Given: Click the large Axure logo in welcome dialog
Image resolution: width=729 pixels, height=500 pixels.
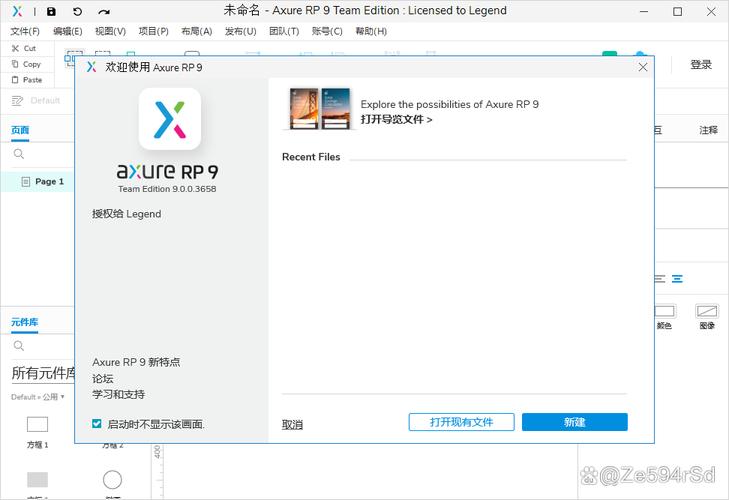Looking at the screenshot, I should coord(170,119).
